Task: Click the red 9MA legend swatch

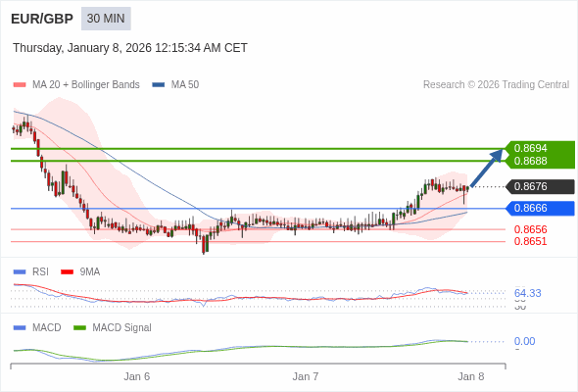Action: pyautogui.click(x=67, y=272)
